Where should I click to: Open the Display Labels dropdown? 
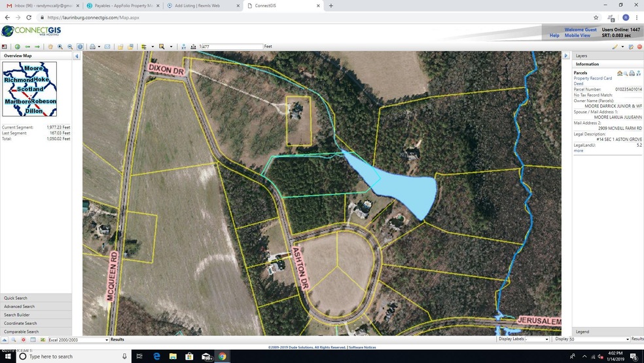click(547, 339)
